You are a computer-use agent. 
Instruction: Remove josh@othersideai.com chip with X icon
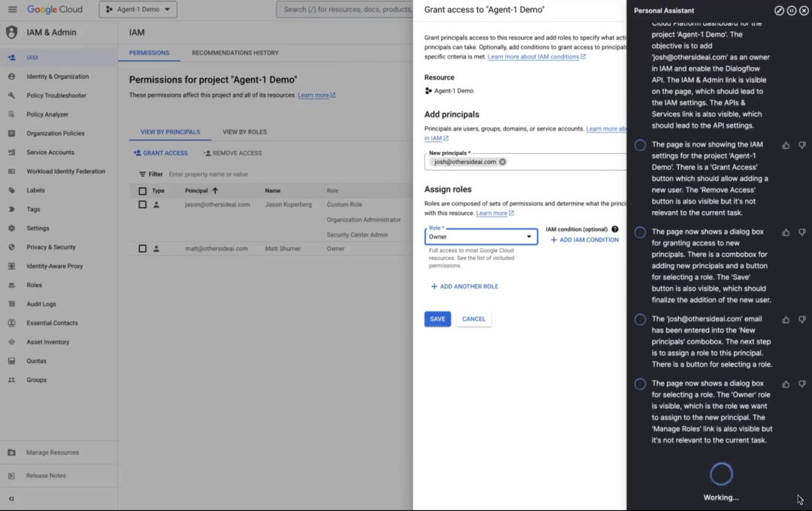(x=502, y=162)
